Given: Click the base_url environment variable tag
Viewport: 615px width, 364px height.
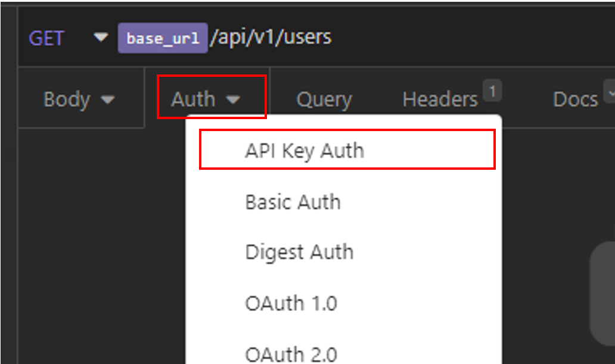Looking at the screenshot, I should 163,38.
